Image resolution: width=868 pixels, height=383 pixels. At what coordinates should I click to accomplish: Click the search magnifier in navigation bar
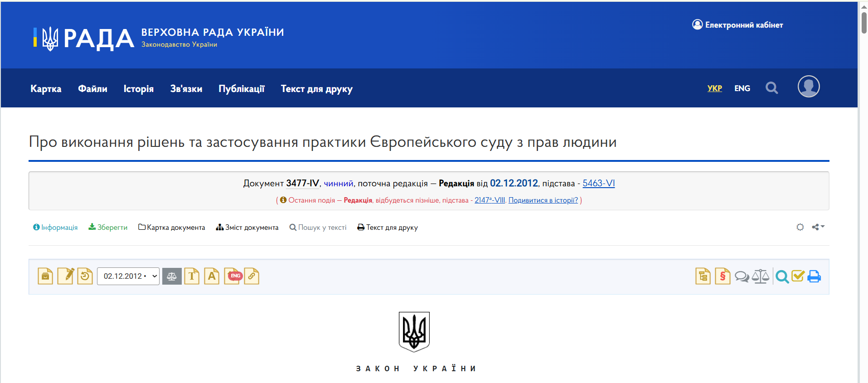(772, 88)
